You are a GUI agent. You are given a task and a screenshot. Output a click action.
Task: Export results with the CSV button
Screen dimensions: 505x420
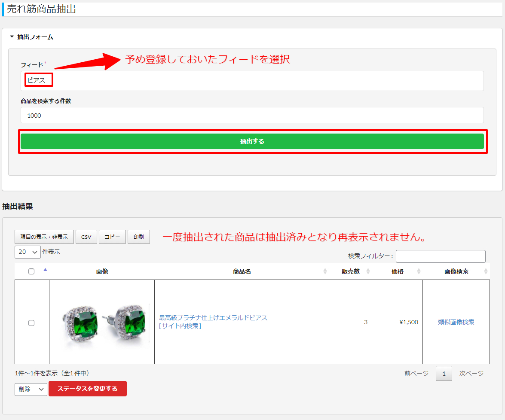point(86,237)
